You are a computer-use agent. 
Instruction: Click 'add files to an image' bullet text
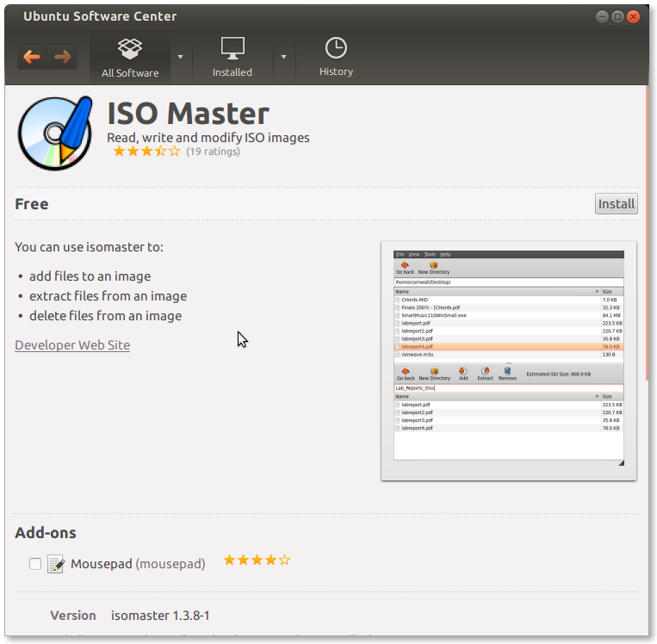point(90,276)
